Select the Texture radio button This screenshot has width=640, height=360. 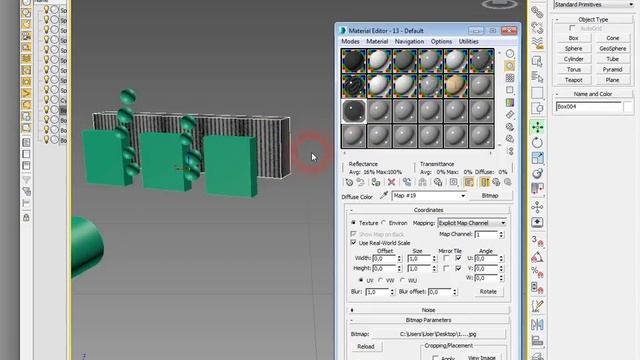click(x=353, y=223)
